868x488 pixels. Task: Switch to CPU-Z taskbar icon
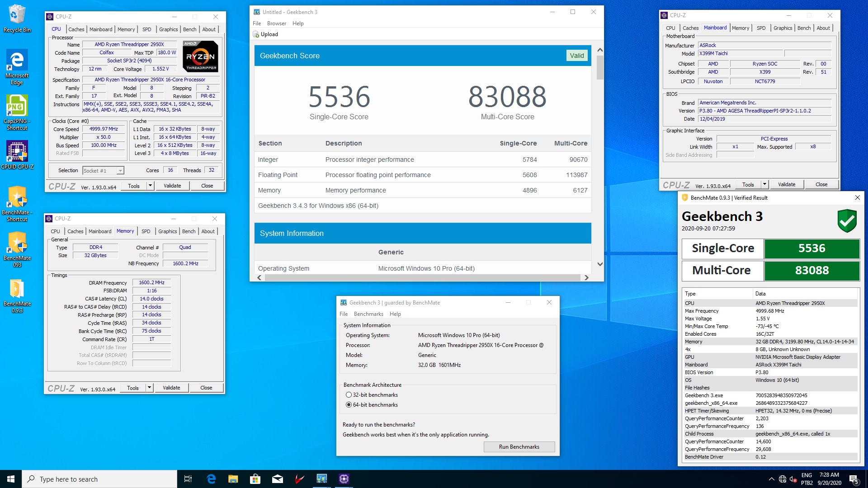coord(344,479)
